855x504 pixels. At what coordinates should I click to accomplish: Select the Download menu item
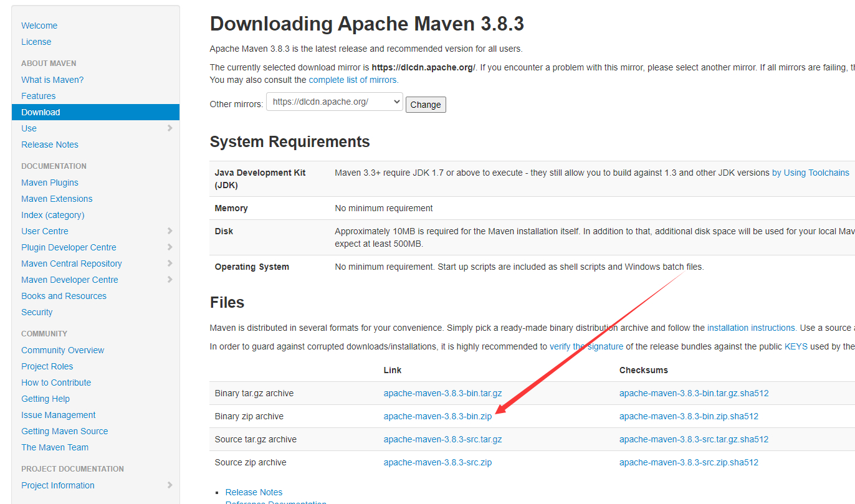click(x=95, y=112)
